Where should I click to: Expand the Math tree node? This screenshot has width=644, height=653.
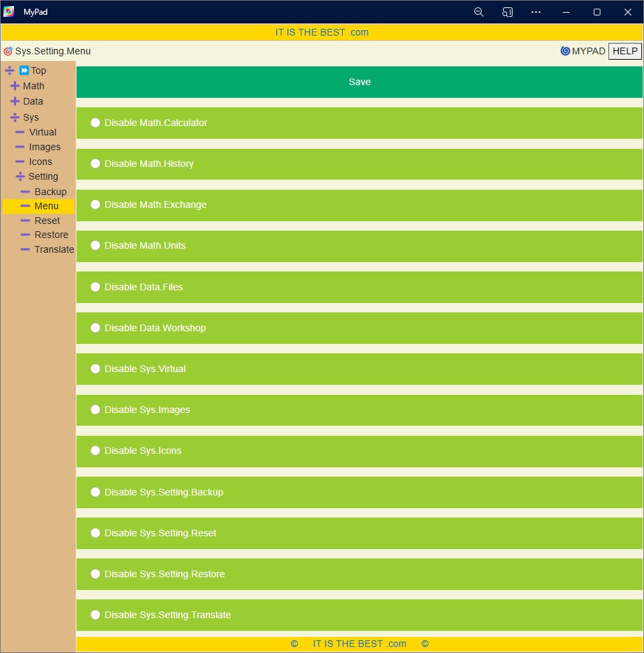click(15, 86)
